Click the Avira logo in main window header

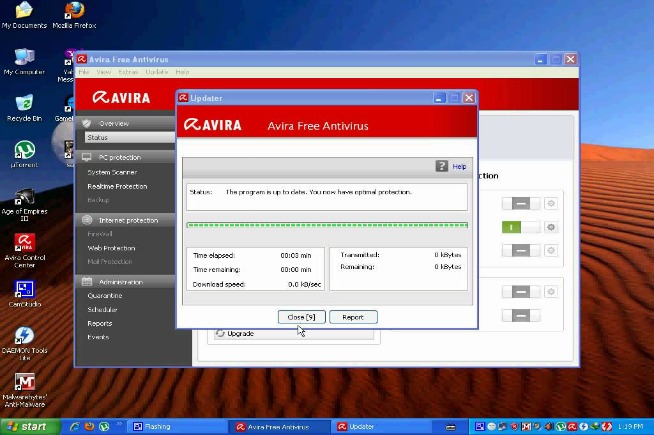tap(121, 98)
